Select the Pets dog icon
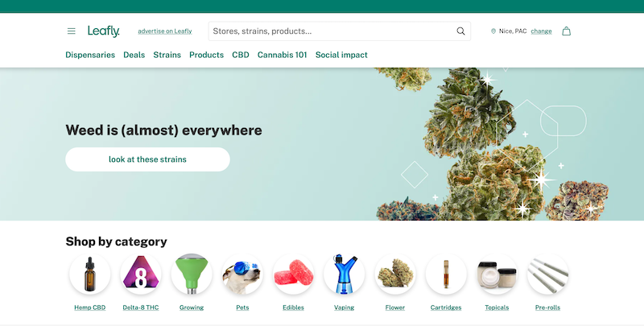The height and width of the screenshot is (326, 644). (242, 274)
